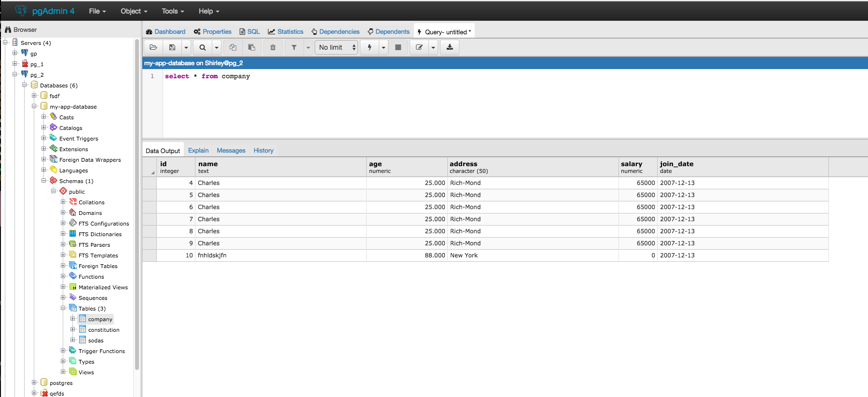This screenshot has width=868, height=397.
Task: Open the Tools menu
Action: [x=173, y=11]
